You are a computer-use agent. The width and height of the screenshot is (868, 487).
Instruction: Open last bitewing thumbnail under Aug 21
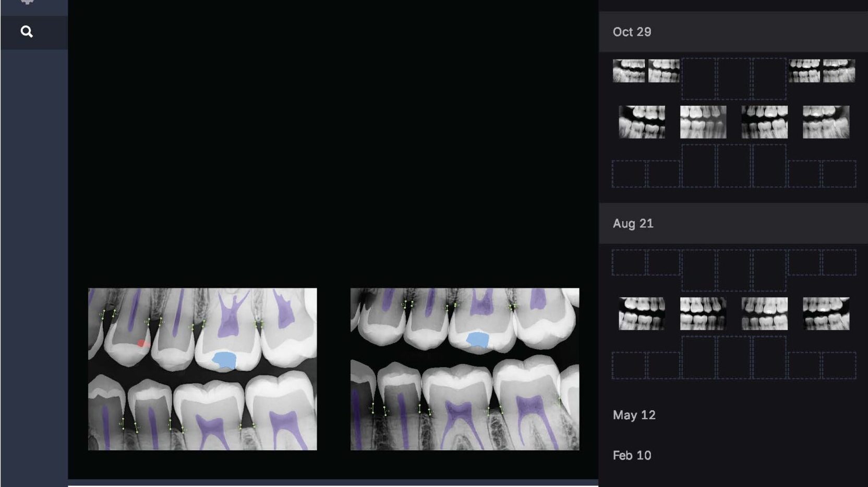pyautogui.click(x=826, y=314)
